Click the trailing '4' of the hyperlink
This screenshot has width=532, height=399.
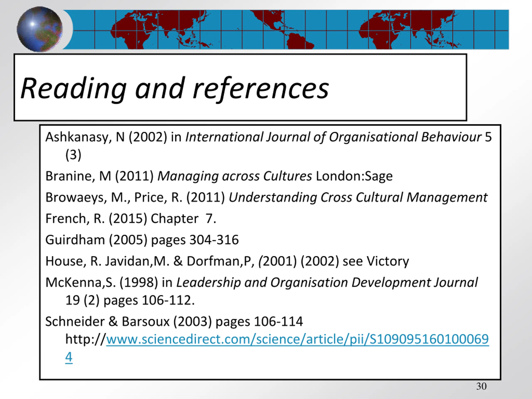point(69,357)
